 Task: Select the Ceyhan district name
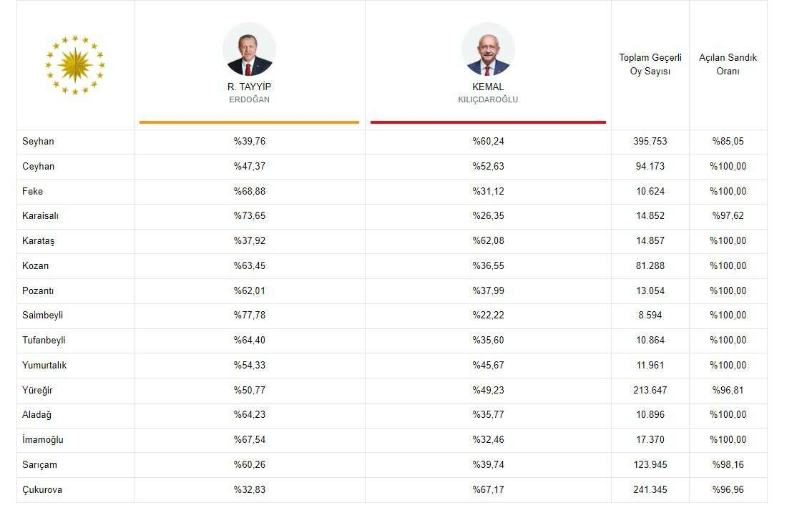tap(38, 167)
